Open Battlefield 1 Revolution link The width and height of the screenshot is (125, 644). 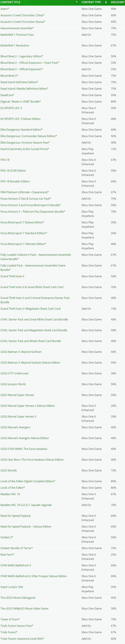[x=15, y=45]
